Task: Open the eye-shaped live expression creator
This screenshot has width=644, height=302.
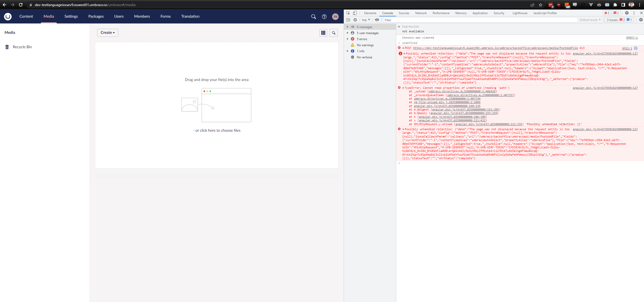Action: click(377, 20)
